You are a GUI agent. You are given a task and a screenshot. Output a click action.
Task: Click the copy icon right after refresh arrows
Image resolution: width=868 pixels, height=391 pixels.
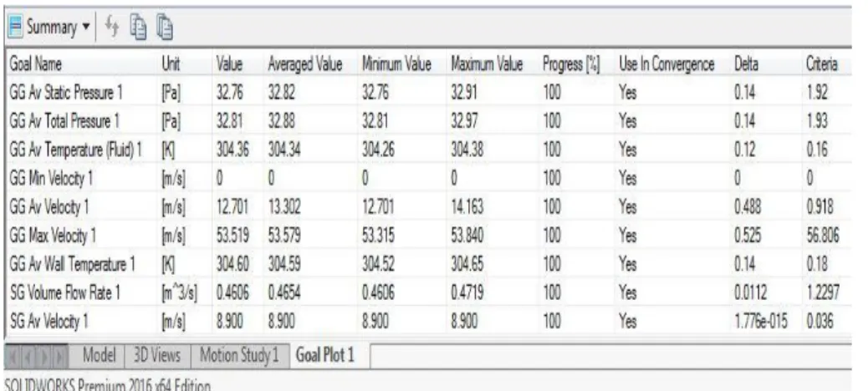(137, 27)
